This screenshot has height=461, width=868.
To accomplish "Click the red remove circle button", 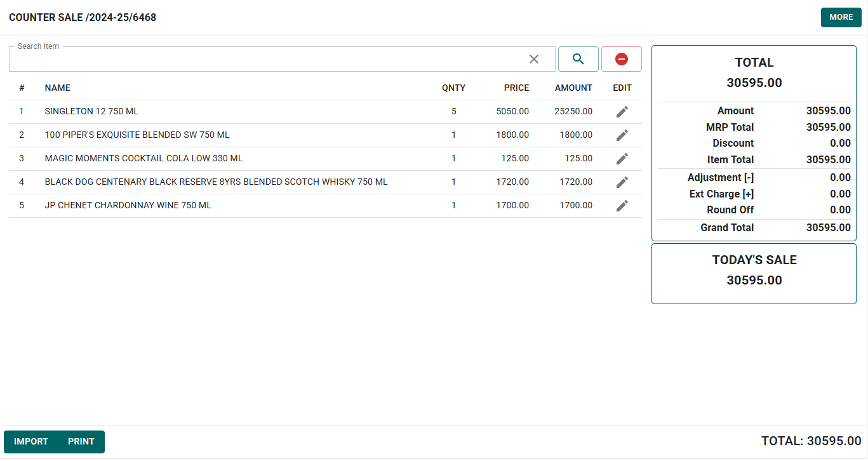I will 622,59.
